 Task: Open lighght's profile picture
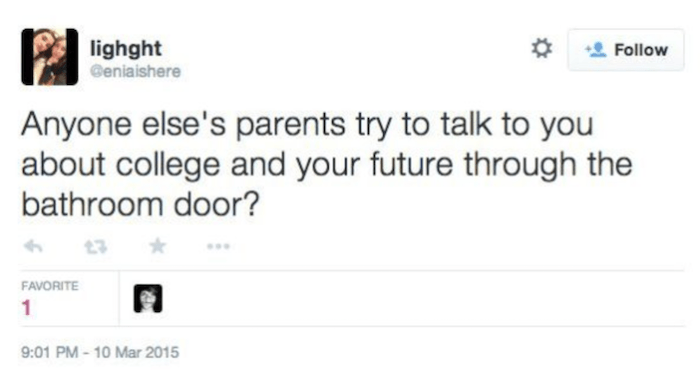50,57
